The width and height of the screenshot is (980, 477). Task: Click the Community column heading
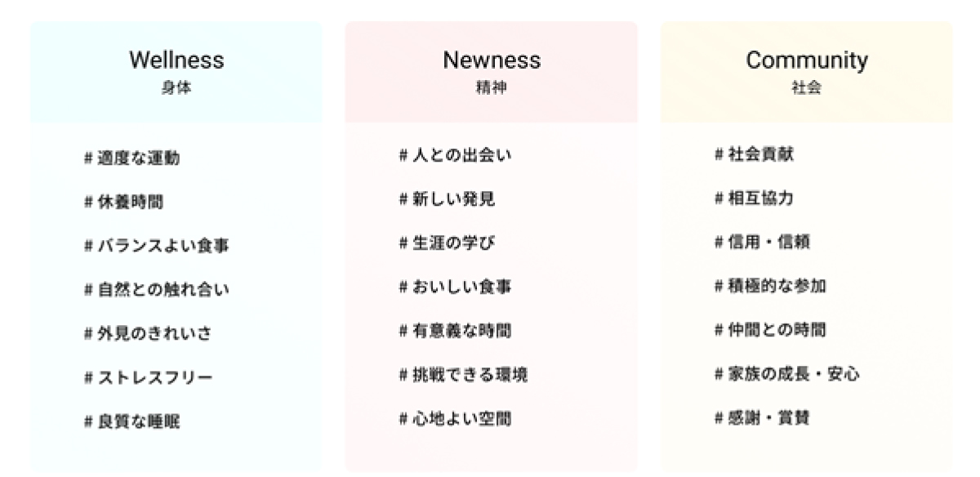(807, 60)
